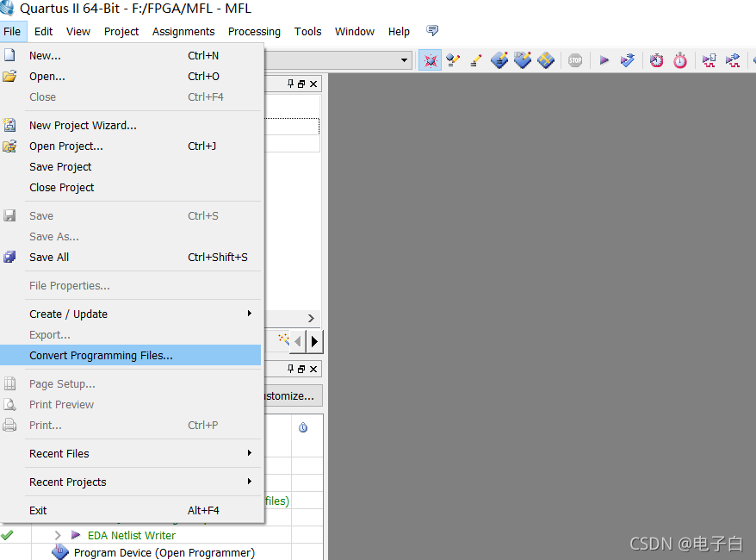Image resolution: width=756 pixels, height=560 pixels.
Task: Select EDA Netlist Writer task row
Action: pyautogui.click(x=131, y=535)
